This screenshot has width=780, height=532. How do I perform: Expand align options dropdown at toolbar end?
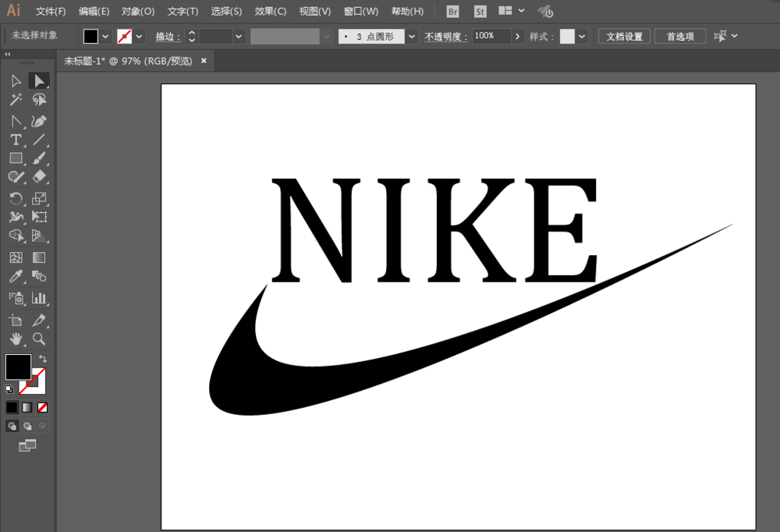point(734,36)
